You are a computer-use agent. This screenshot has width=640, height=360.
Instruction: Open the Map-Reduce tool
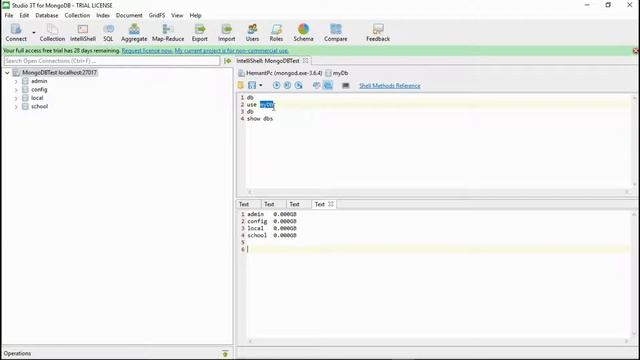click(x=168, y=32)
